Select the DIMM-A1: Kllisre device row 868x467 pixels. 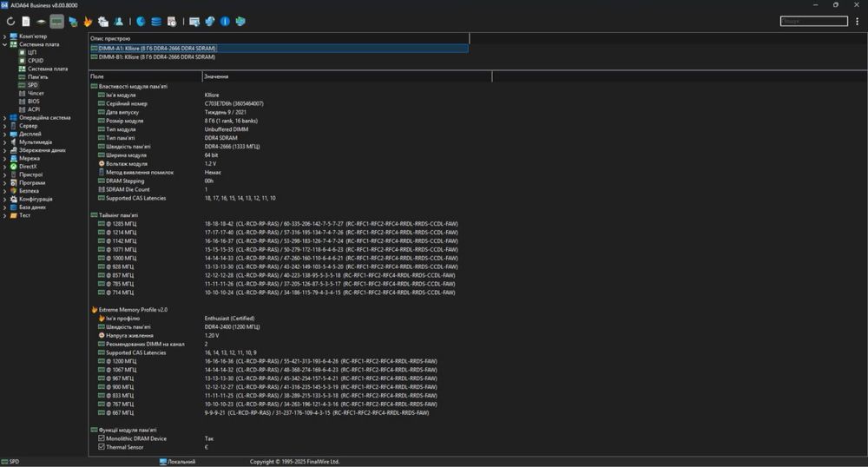click(x=279, y=48)
